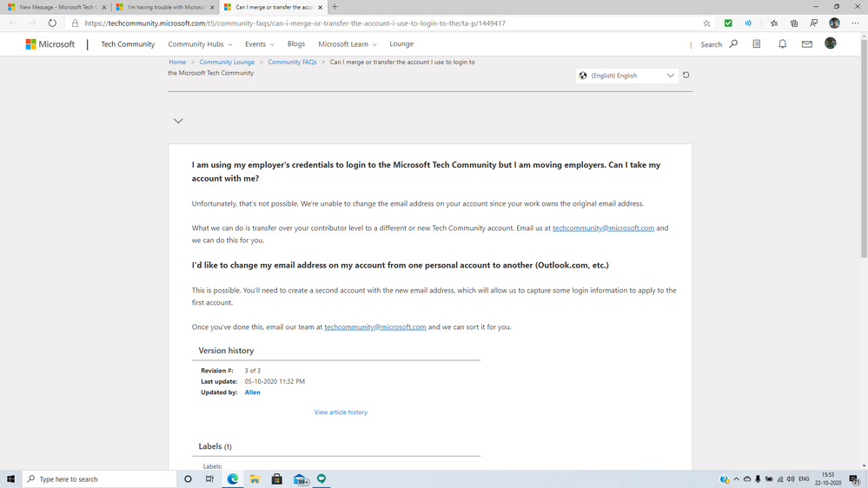The width and height of the screenshot is (868, 488).
Task: Open Task View in taskbar
Action: pos(209,479)
